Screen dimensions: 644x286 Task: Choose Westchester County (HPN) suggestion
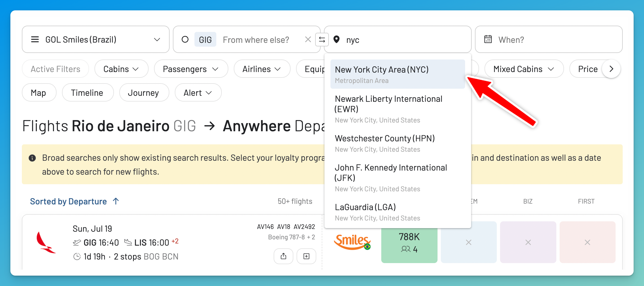[x=398, y=143]
